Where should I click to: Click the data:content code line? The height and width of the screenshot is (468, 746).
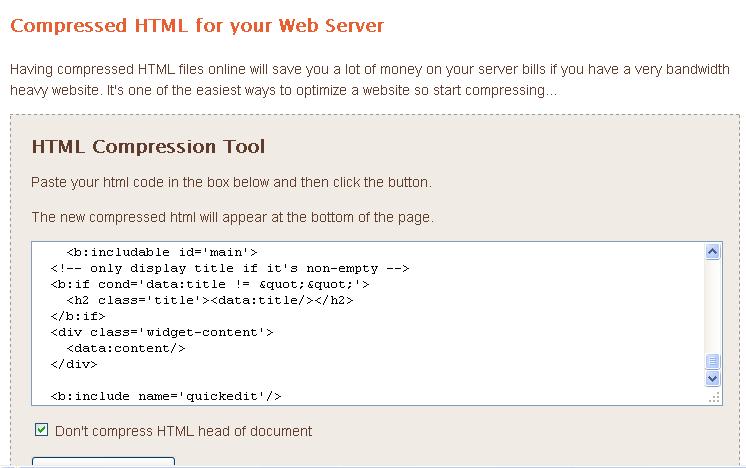126,348
